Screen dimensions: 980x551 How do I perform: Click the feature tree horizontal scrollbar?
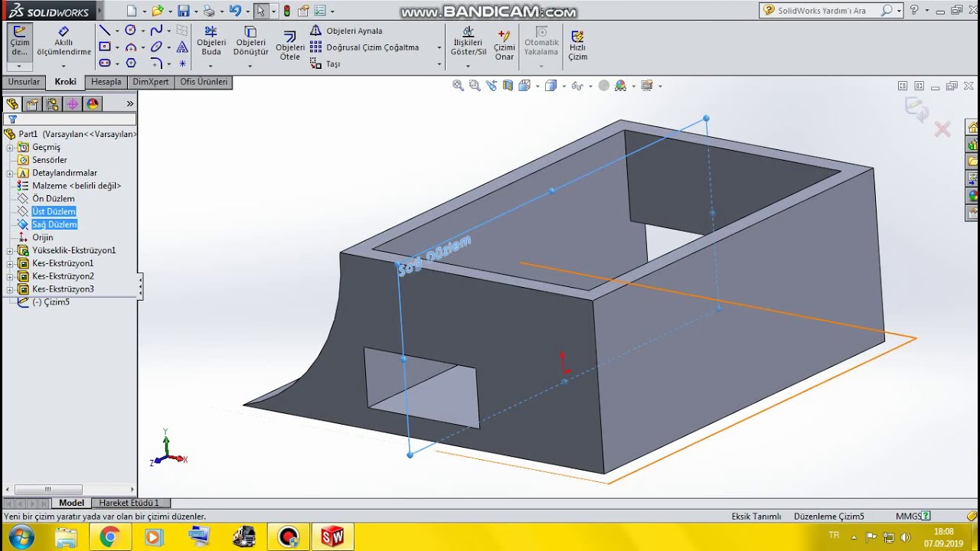point(69,490)
